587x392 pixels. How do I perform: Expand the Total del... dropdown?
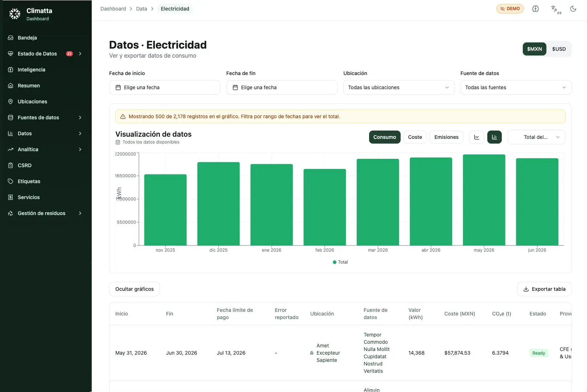coord(537,137)
